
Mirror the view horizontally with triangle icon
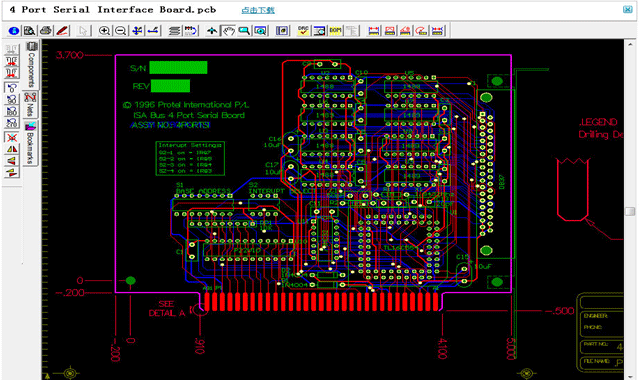(x=11, y=149)
